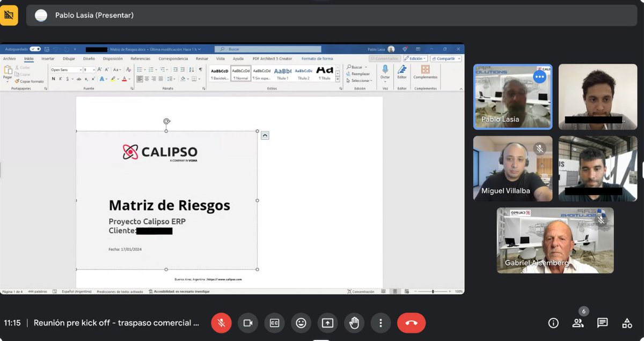Image resolution: width=644 pixels, height=341 pixels.
Task: Open the Seleccionar dropdown
Action: [x=358, y=80]
